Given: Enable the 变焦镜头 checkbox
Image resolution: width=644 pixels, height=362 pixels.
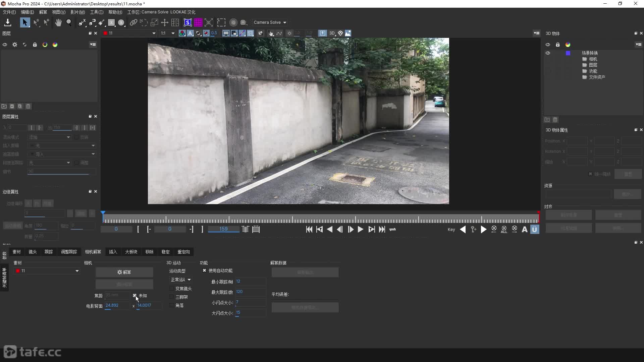Looking at the screenshot, I should [172, 289].
